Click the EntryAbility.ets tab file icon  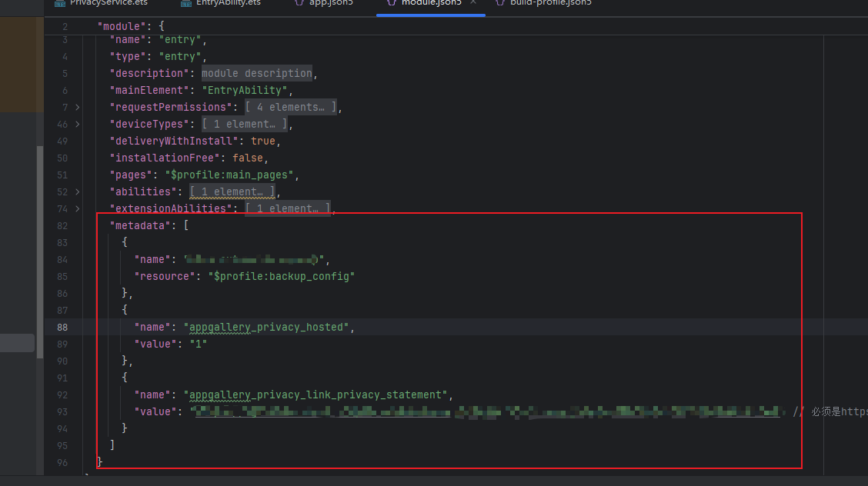pos(186,3)
